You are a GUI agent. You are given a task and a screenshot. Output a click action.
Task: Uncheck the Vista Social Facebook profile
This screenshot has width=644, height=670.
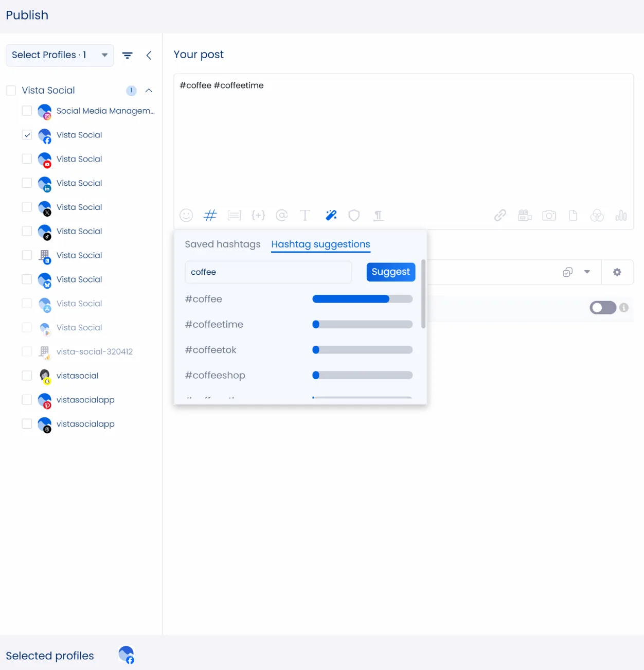click(x=27, y=135)
